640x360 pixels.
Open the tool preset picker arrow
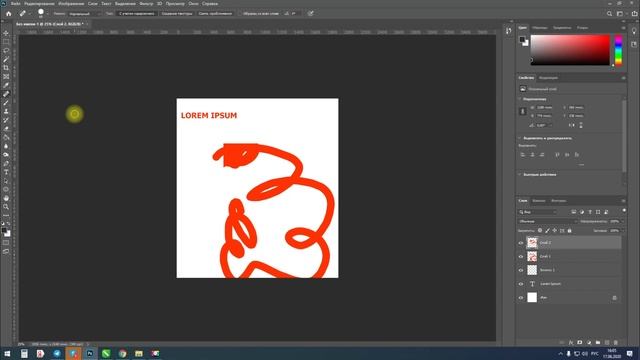tap(29, 13)
